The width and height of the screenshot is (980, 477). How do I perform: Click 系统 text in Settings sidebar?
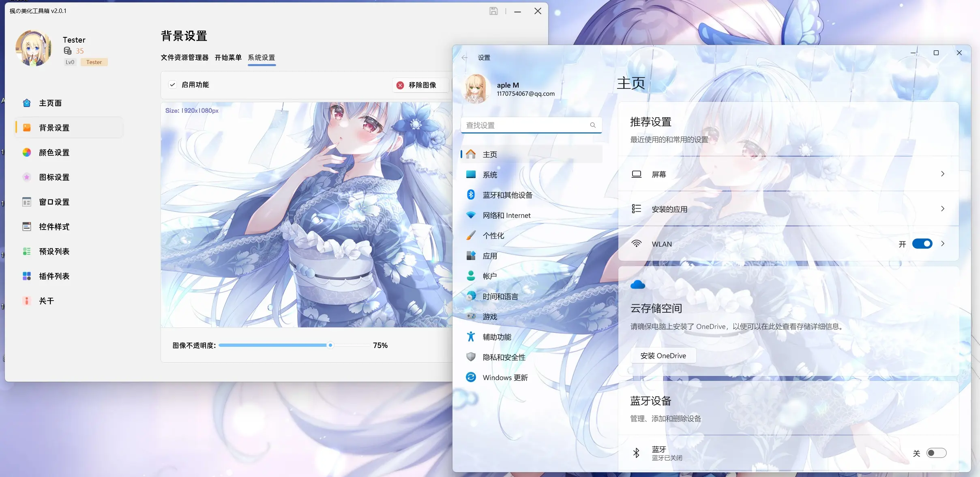pos(490,175)
